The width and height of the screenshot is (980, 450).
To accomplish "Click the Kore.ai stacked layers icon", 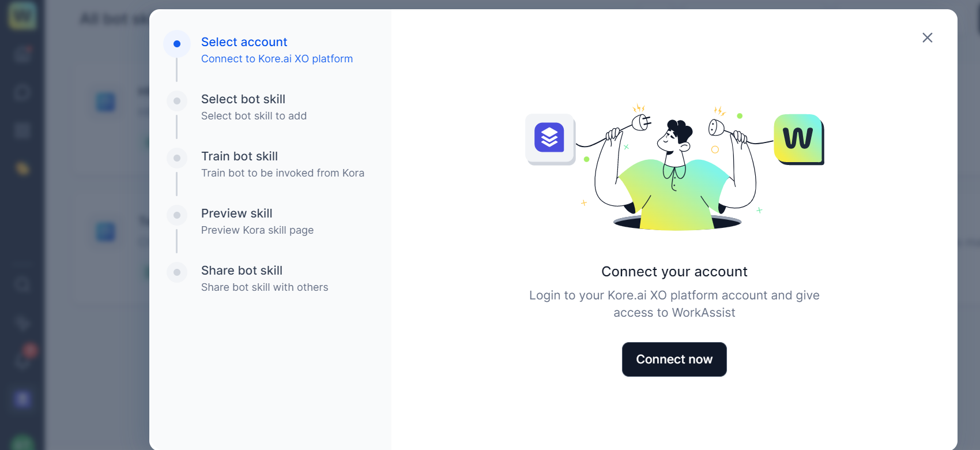I will click(x=549, y=138).
